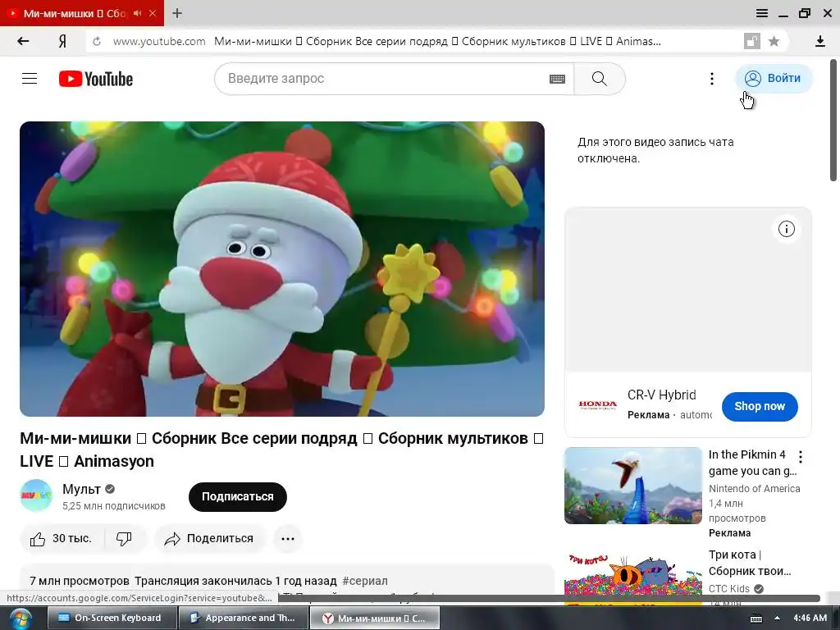Click the CTC Kids channel name
Screen dimensions: 840x630
pos(729,588)
